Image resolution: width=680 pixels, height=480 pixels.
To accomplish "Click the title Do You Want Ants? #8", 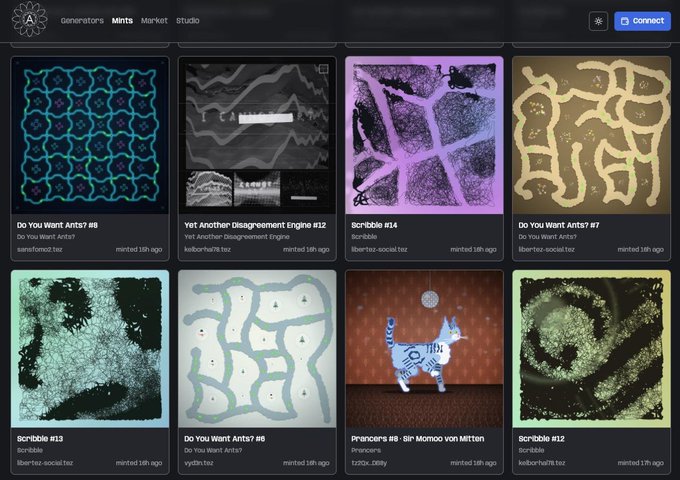I will coord(57,225).
